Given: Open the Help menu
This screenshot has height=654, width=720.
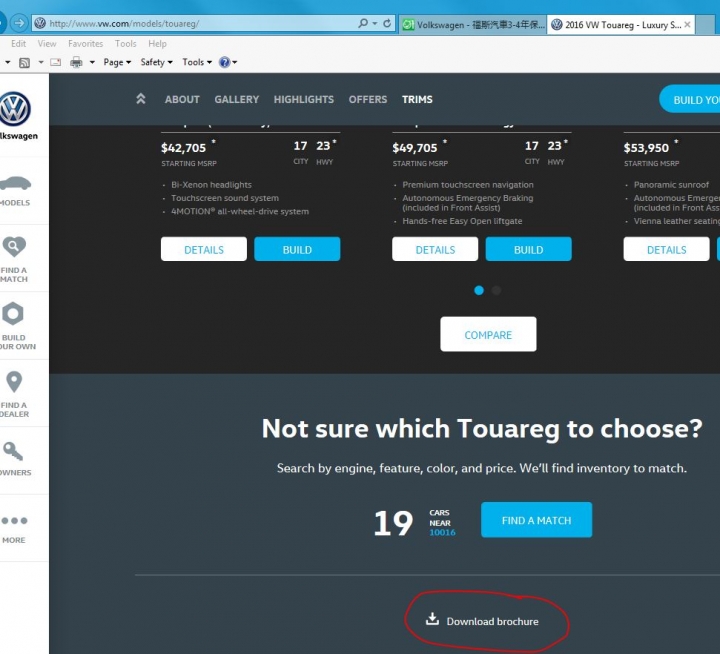Looking at the screenshot, I should click(x=157, y=44).
